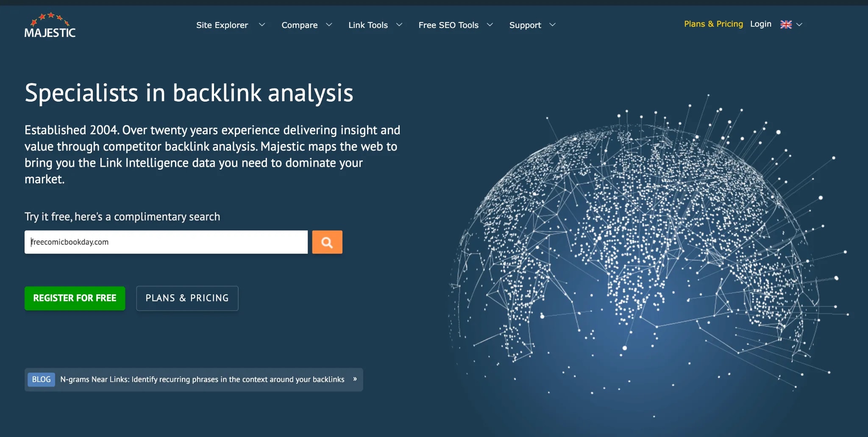Image resolution: width=868 pixels, height=437 pixels.
Task: Click the green Register For Free button
Action: (75, 298)
